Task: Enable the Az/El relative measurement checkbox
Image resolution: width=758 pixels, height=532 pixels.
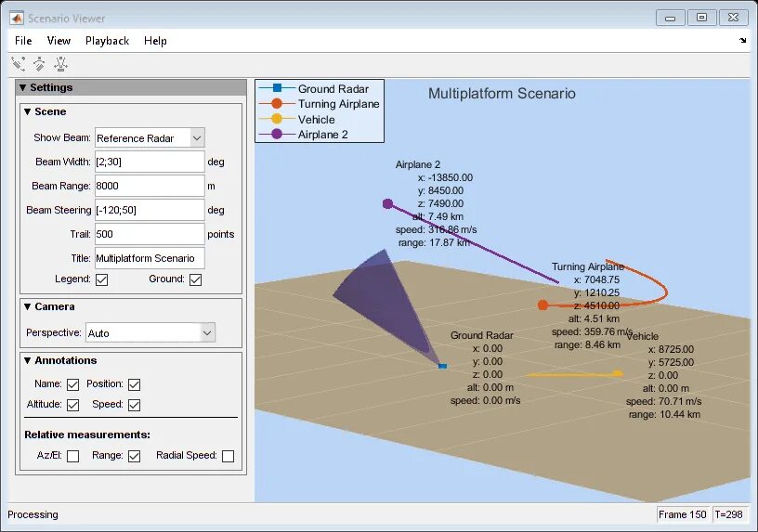Action: (73, 456)
